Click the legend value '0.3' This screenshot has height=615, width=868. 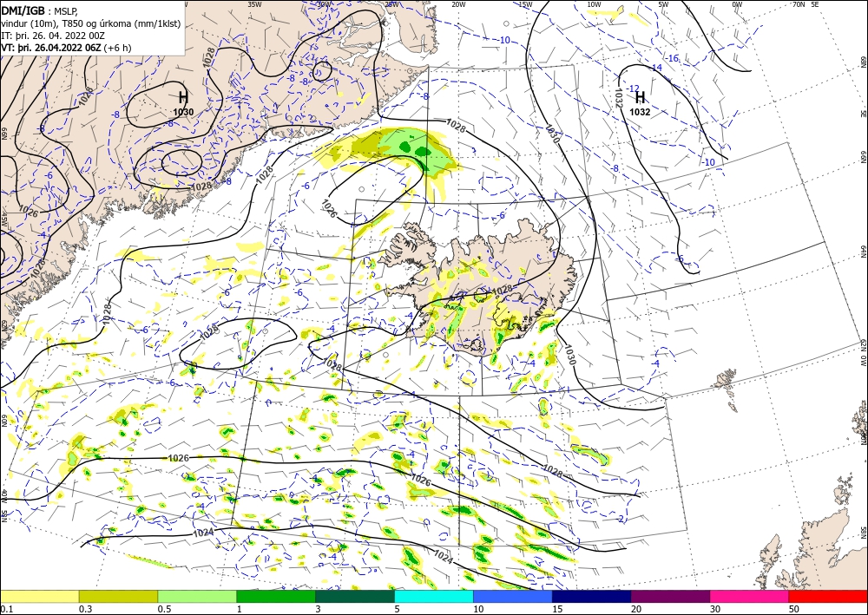click(85, 609)
